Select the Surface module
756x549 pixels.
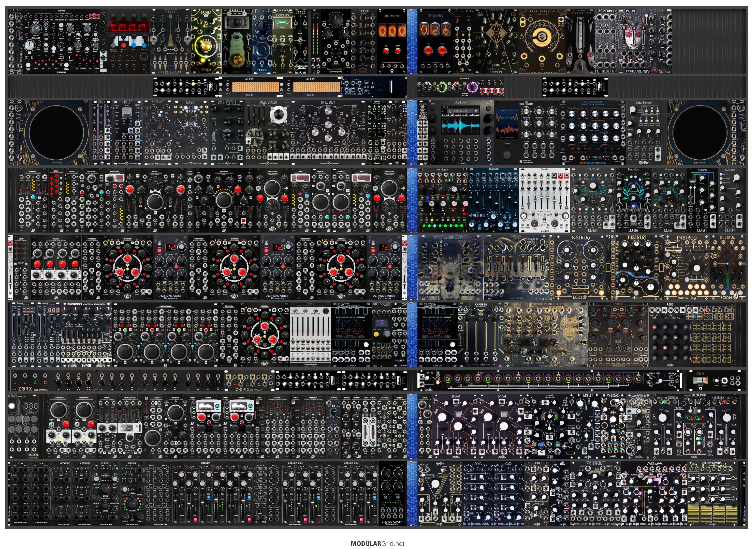[730, 200]
